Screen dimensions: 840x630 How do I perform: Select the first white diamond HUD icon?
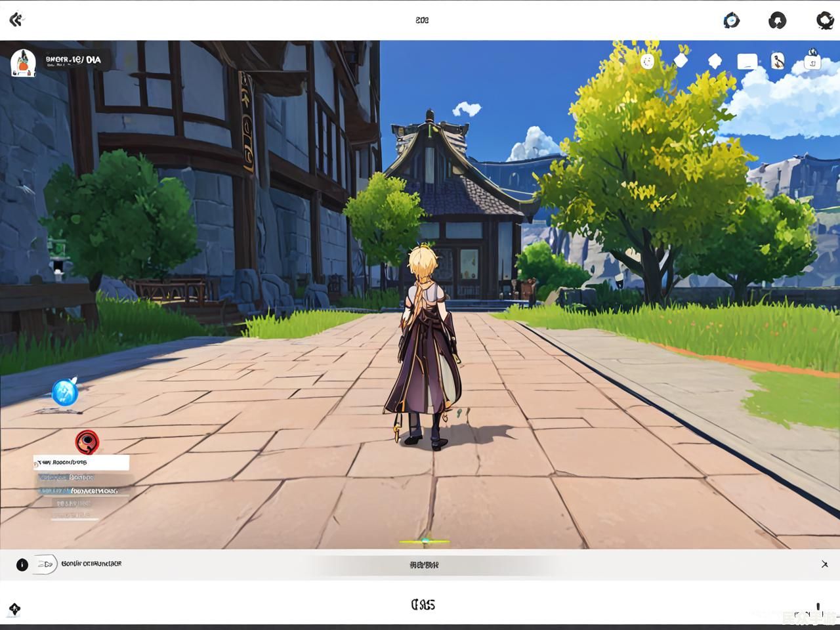pyautogui.click(x=681, y=60)
